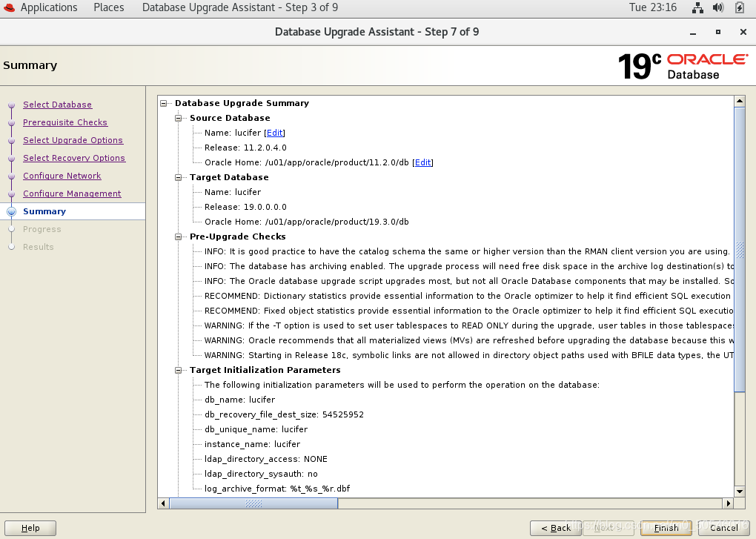The width and height of the screenshot is (756, 539).
Task: Select the RECOMMEND row about Dictionary statistics
Action: pyautogui.click(x=468, y=297)
